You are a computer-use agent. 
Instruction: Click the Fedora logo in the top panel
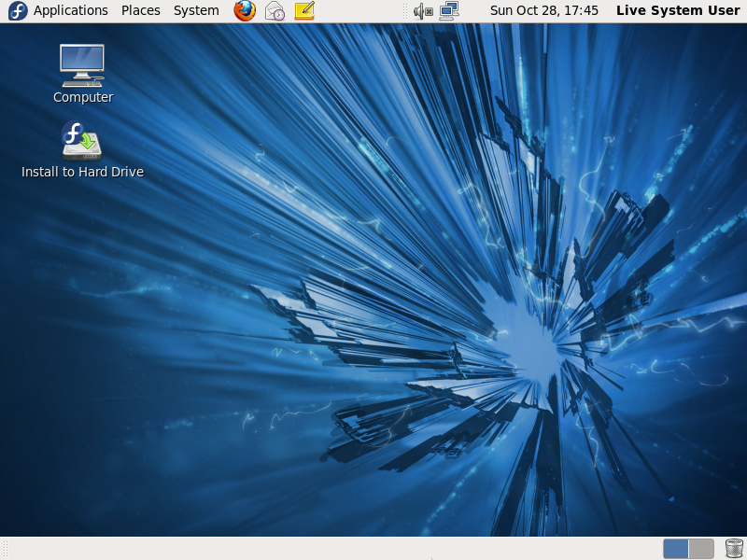click(18, 11)
